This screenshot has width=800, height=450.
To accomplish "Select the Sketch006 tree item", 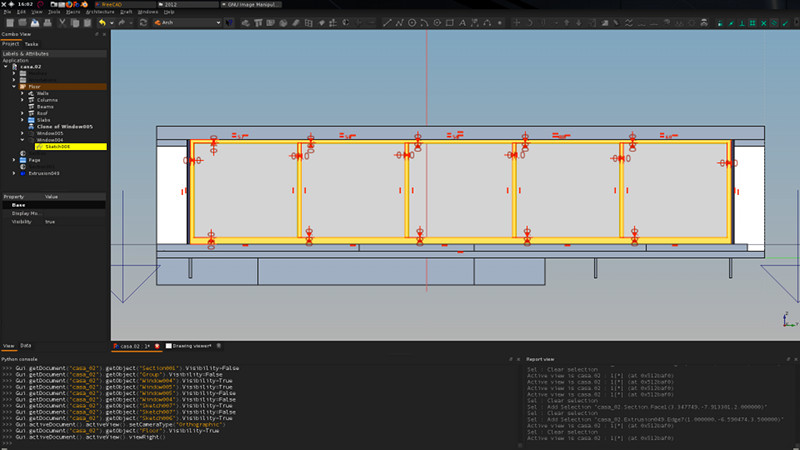I will (71, 146).
